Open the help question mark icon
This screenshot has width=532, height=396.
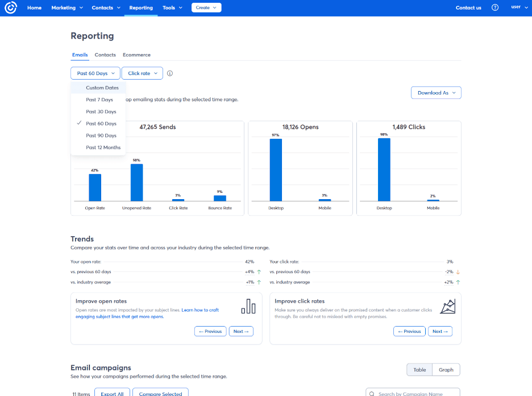coord(495,7)
